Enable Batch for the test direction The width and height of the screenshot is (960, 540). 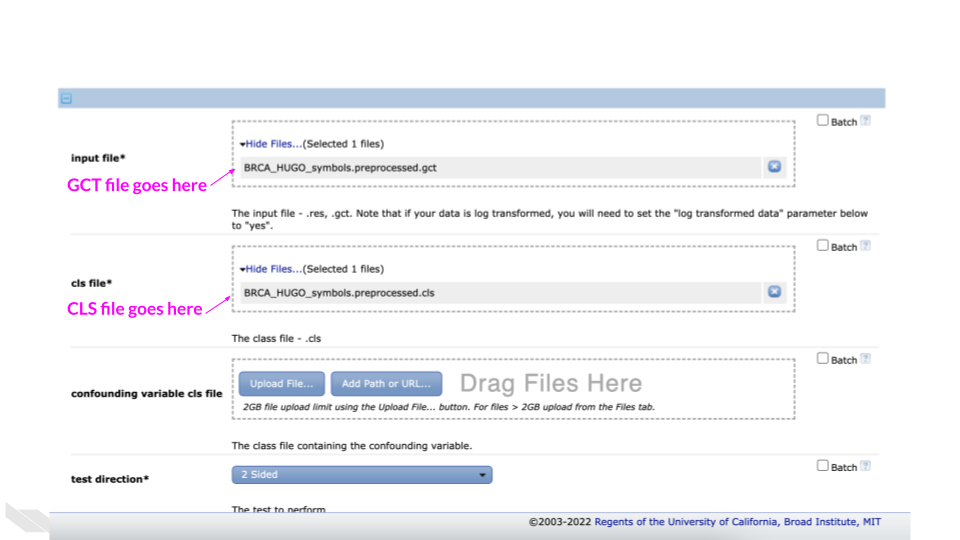pyautogui.click(x=822, y=465)
